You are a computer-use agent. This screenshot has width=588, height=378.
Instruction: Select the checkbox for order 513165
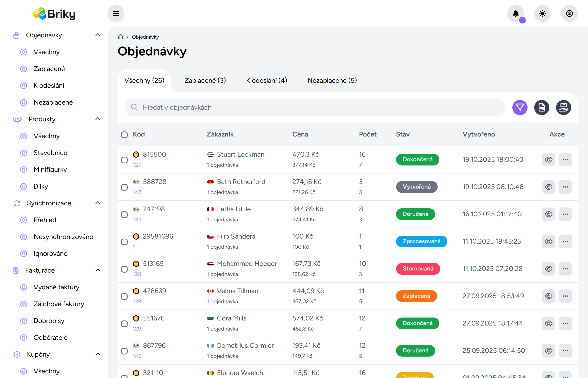[x=124, y=269]
